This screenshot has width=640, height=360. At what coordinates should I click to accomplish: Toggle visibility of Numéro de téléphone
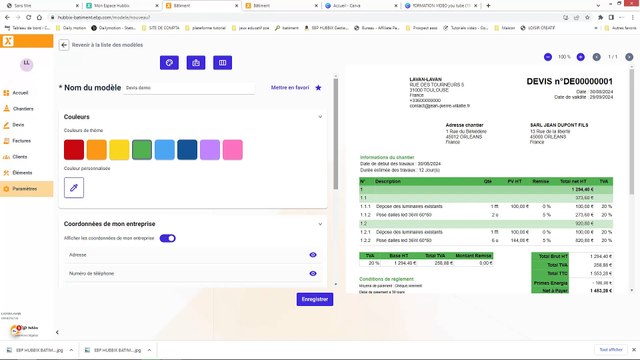[313, 273]
